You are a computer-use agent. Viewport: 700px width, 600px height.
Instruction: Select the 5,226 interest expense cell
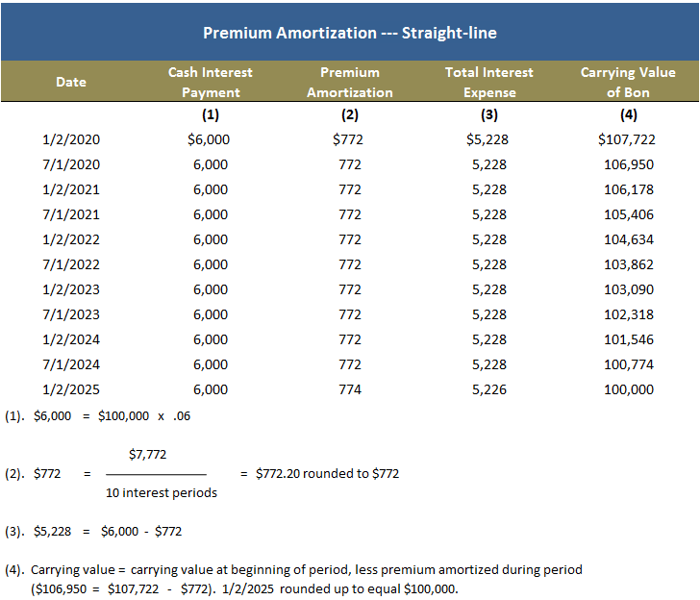pos(489,389)
